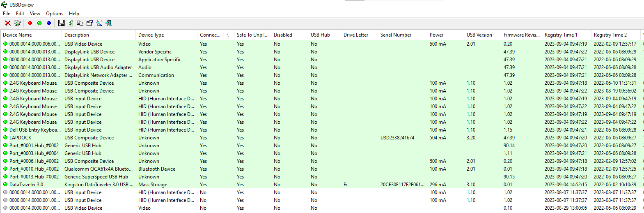
Task: Open properties via toolbar icon
Action: (89, 23)
